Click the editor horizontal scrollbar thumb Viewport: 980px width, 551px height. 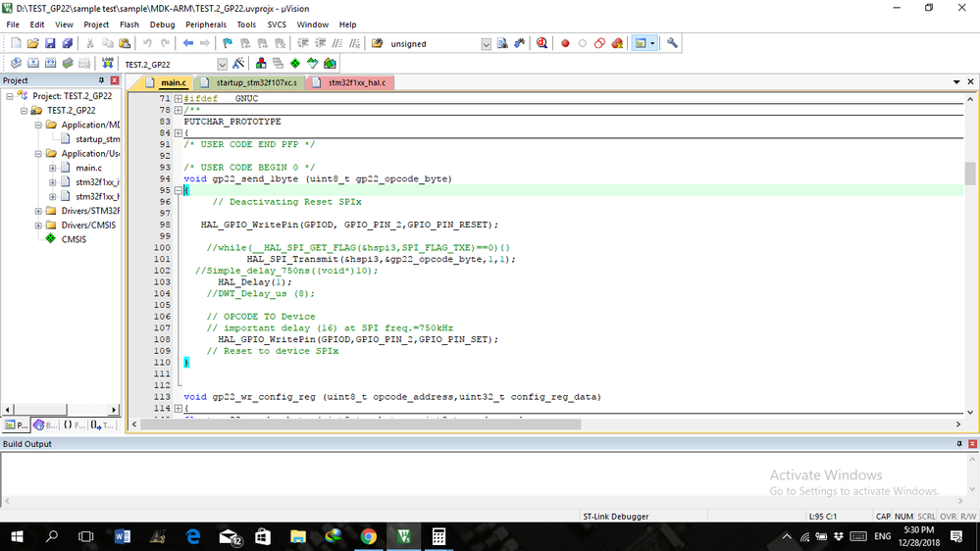tap(361, 425)
